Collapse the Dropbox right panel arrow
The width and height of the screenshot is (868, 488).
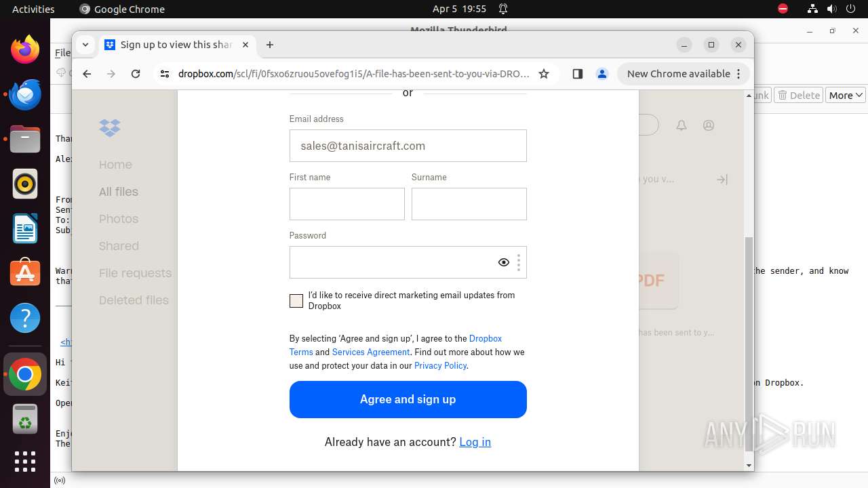click(x=722, y=180)
